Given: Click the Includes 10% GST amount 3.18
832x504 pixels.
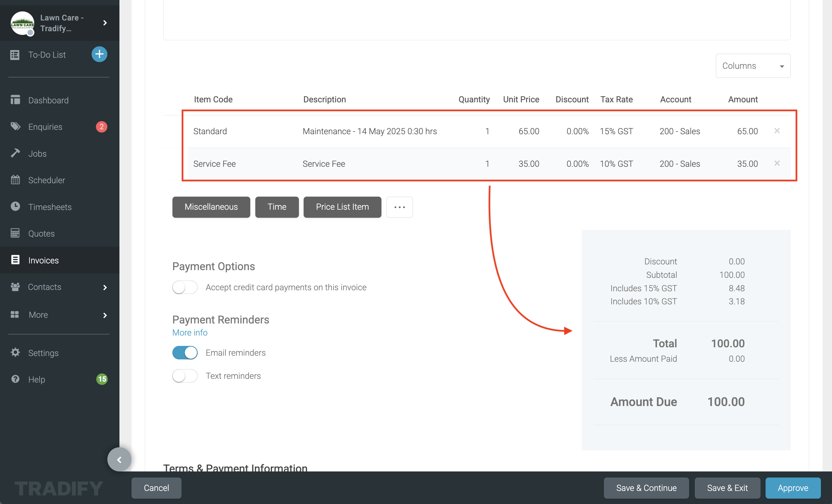Looking at the screenshot, I should (x=736, y=301).
